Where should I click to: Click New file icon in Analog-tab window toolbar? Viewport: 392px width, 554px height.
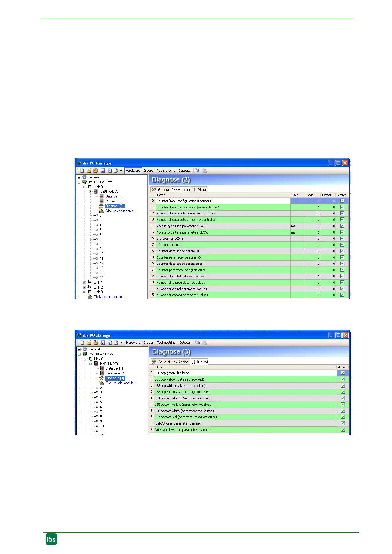coord(82,171)
